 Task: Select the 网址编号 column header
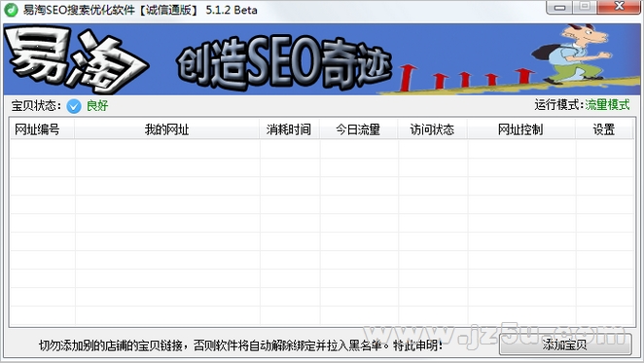pyautogui.click(x=42, y=129)
